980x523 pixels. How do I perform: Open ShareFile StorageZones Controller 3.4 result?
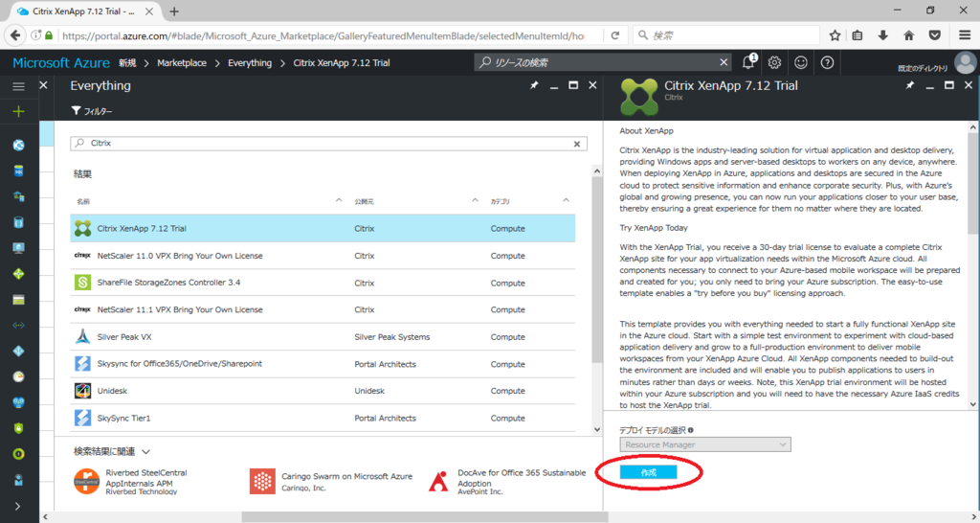323,283
